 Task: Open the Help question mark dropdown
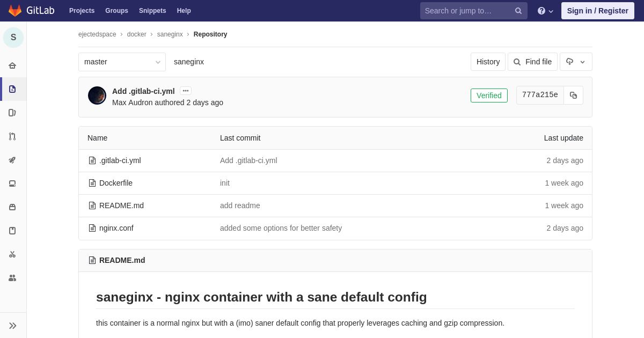click(545, 11)
